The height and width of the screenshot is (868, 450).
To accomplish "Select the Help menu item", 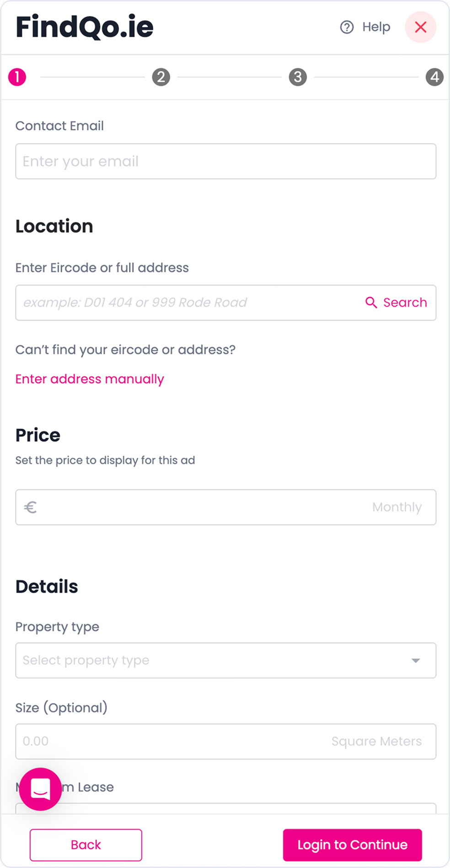I will tap(375, 27).
